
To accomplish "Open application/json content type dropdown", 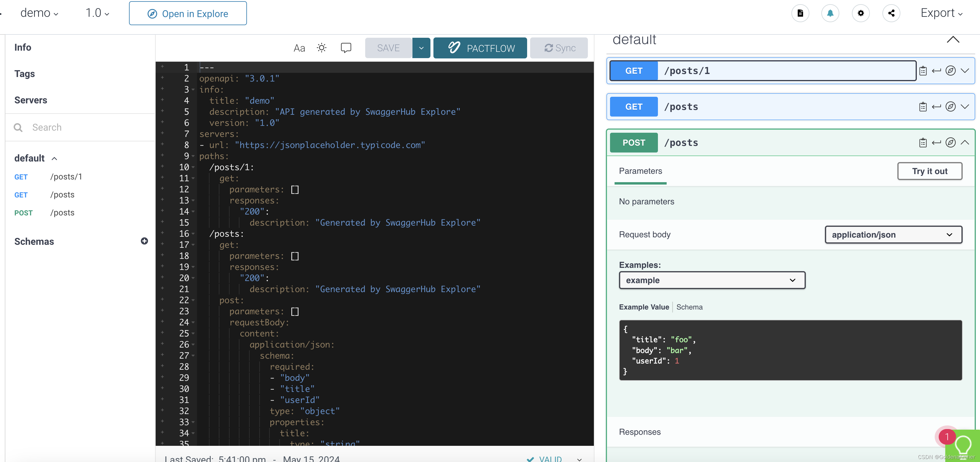I will click(893, 235).
